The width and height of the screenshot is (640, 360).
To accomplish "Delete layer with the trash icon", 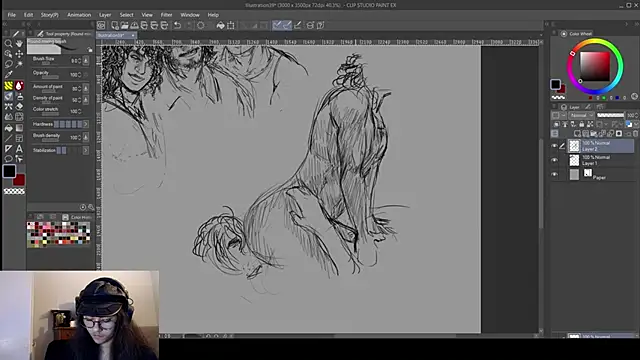I will (x=636, y=133).
